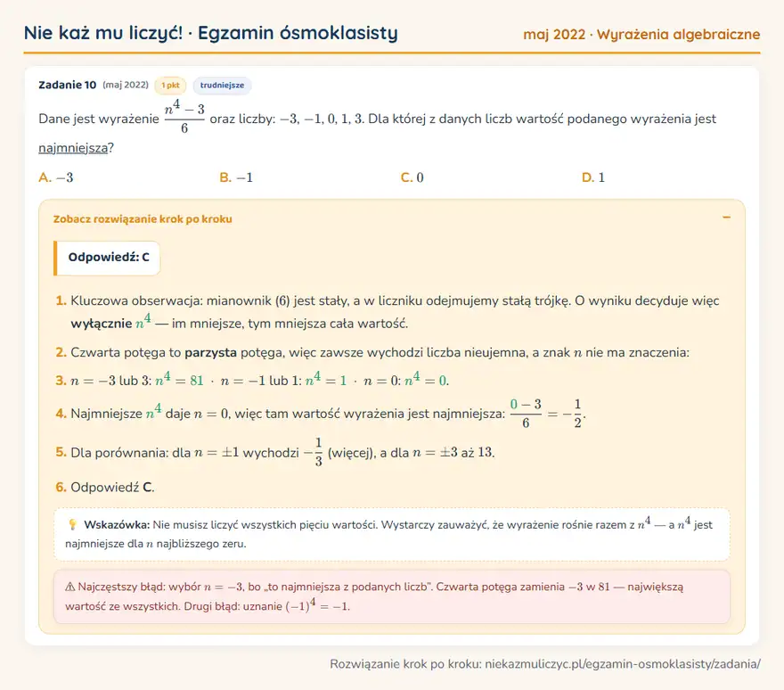Click the '1 pkt' badge
This screenshot has width=784, height=690.
click(170, 85)
